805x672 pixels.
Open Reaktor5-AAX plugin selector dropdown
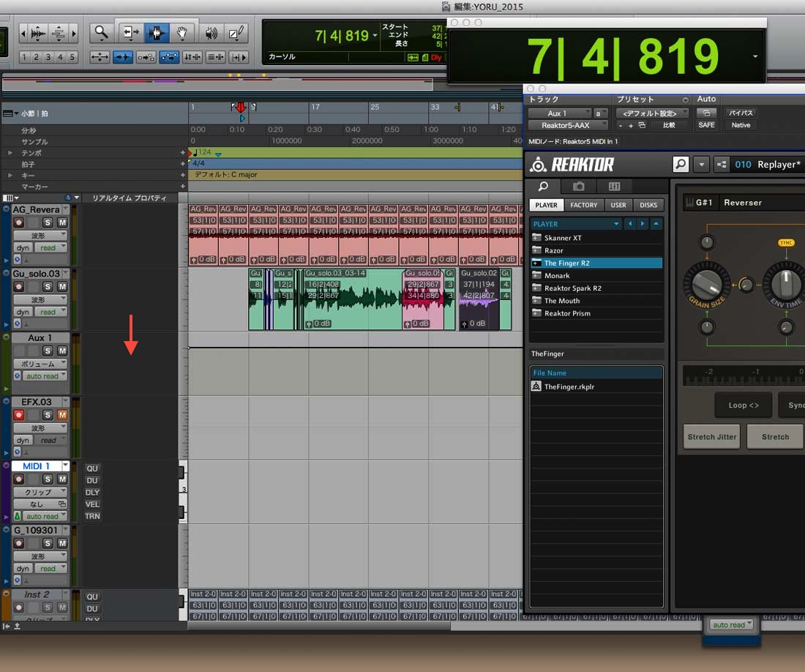pos(568,125)
